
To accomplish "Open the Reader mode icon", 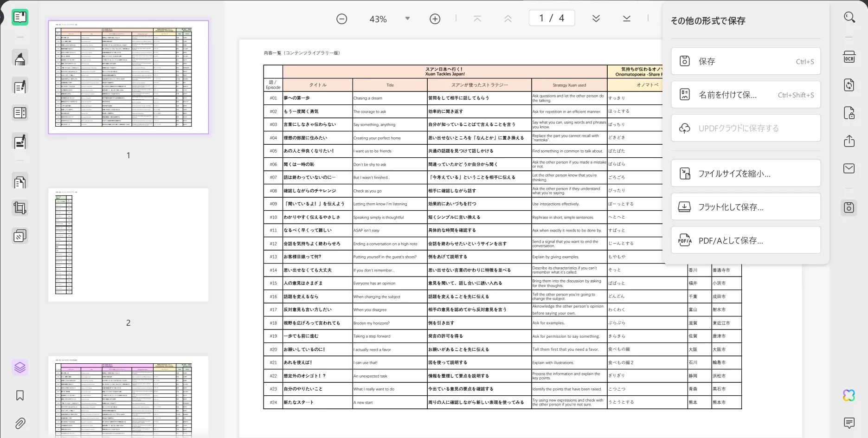I will pos(19,18).
